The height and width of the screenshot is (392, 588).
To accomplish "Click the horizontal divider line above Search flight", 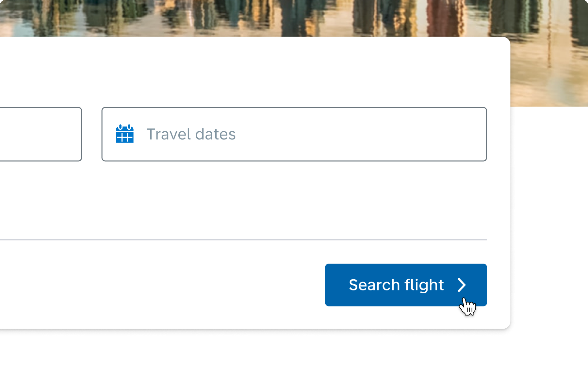I will pyautogui.click(x=243, y=240).
